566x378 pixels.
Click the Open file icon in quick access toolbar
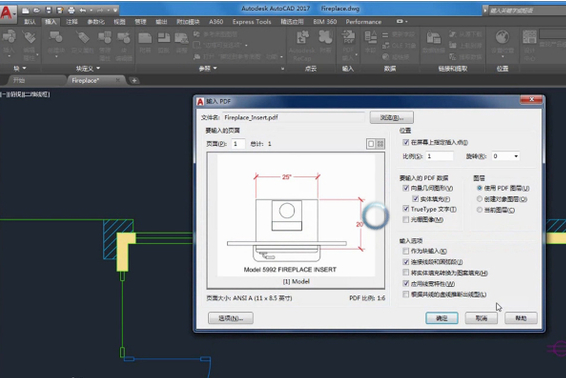tap(37, 10)
